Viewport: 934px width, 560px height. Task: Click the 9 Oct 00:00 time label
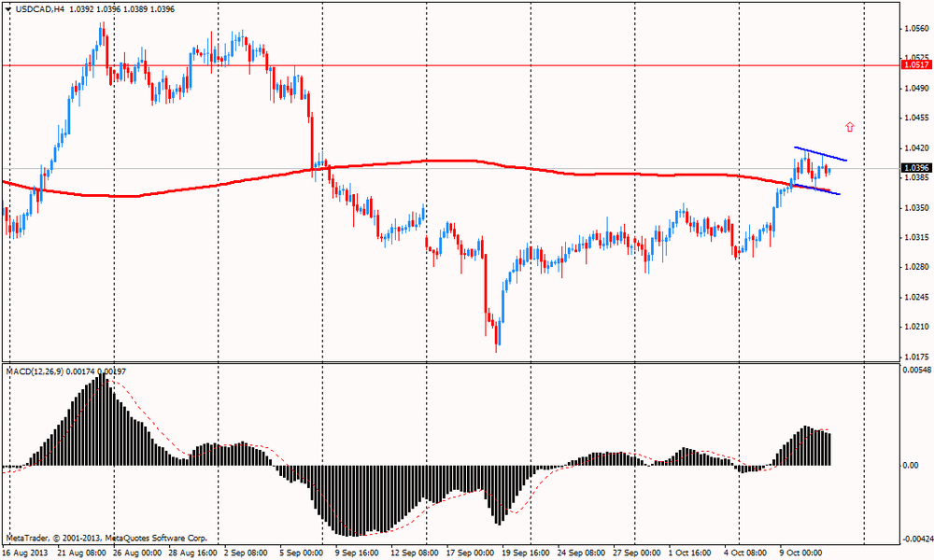click(x=801, y=553)
